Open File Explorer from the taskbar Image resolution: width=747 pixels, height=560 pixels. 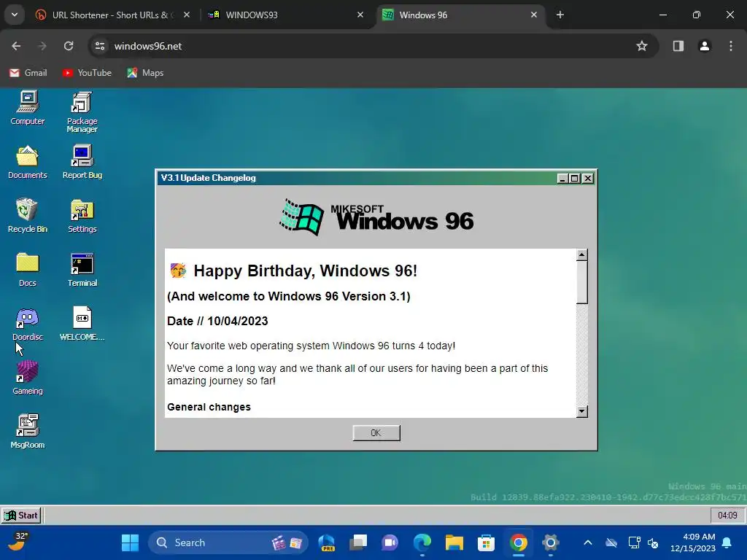[454, 542]
